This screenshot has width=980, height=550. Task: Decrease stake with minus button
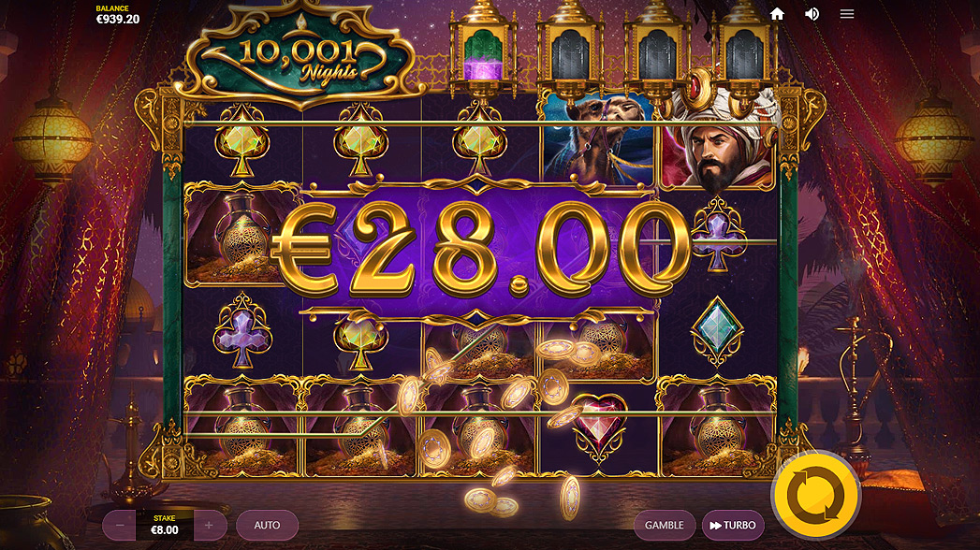tap(120, 526)
